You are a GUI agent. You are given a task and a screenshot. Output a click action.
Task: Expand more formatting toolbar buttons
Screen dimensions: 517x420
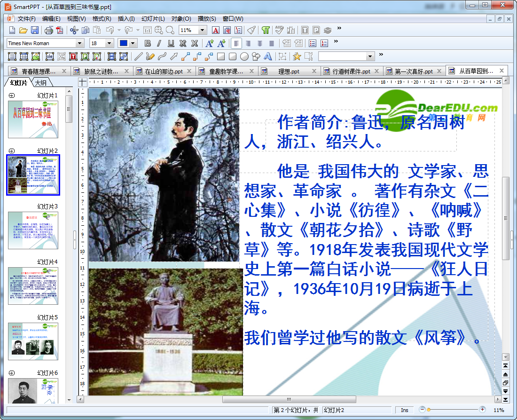pos(336,41)
